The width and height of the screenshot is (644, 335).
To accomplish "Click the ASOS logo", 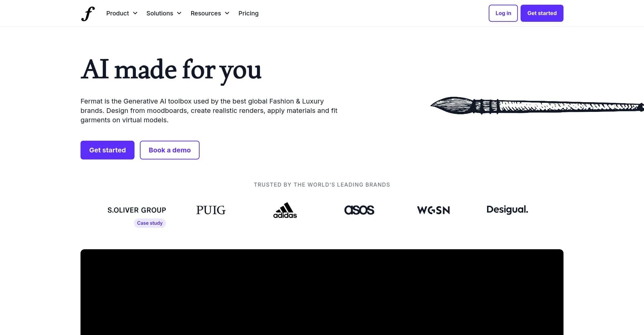I will 359,210.
